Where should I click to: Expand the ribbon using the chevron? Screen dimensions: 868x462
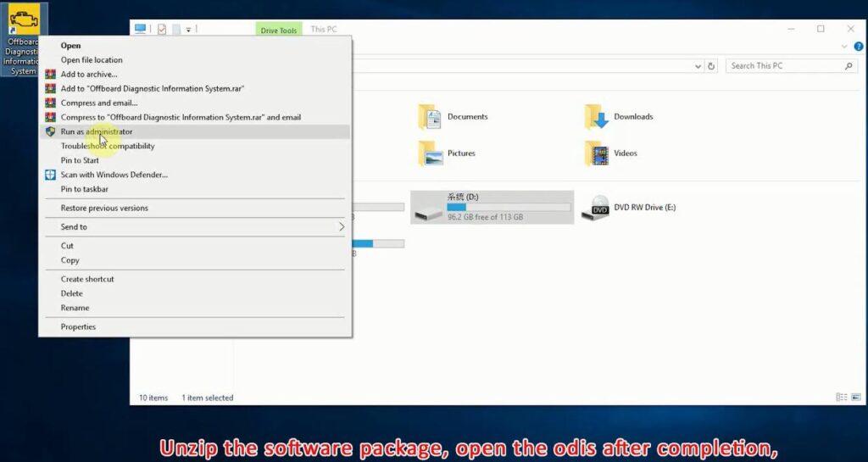pos(844,47)
